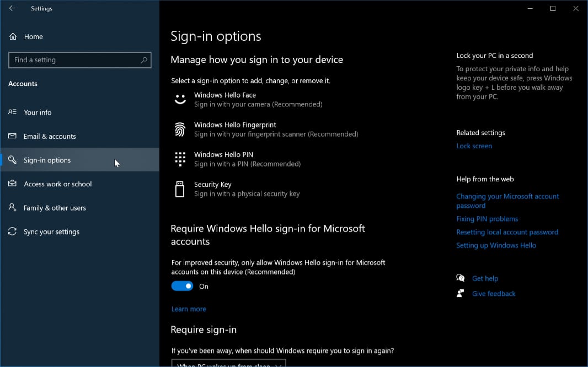588x367 pixels.
Task: Select the Windows Hello Face smiley icon
Action: [x=180, y=99]
